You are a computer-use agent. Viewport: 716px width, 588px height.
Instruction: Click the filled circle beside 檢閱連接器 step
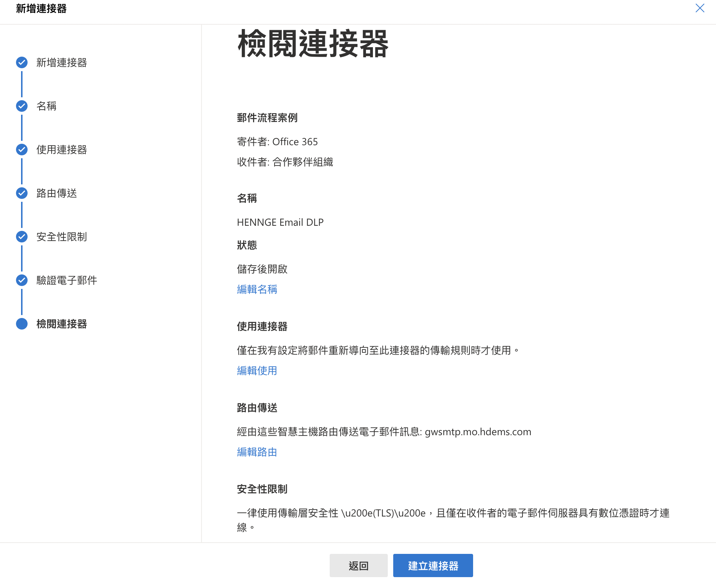[22, 324]
